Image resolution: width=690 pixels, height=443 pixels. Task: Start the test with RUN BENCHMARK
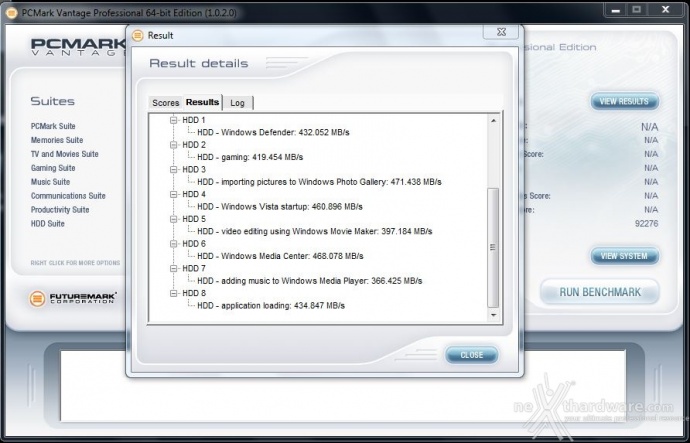pos(600,292)
